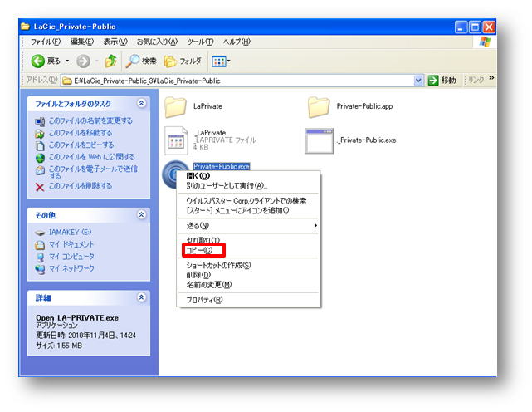Click the red X delete file icon

(x=40, y=187)
